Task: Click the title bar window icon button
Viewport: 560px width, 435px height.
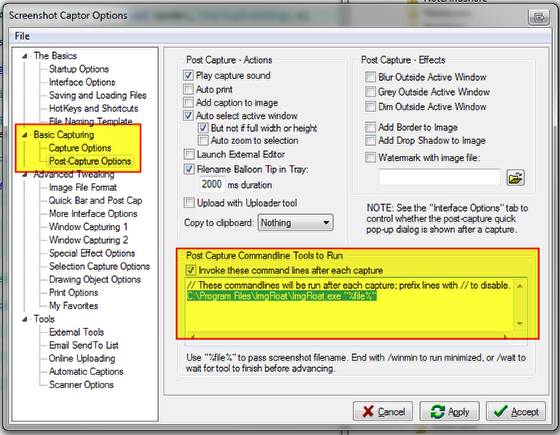Action: point(539,17)
